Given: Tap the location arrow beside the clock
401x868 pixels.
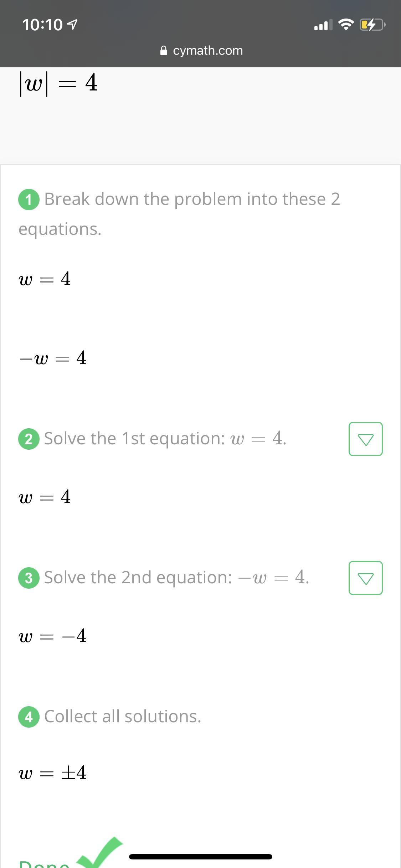Looking at the screenshot, I should (x=72, y=25).
